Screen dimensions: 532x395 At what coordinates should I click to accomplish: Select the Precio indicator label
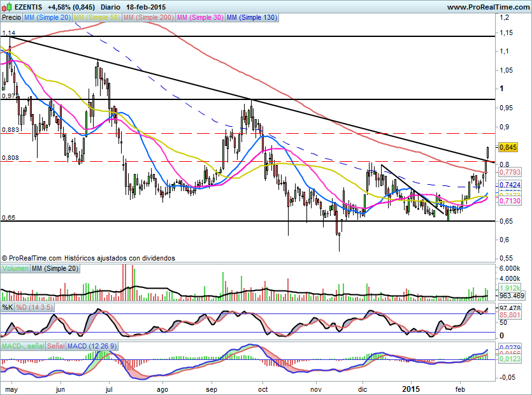[11, 18]
